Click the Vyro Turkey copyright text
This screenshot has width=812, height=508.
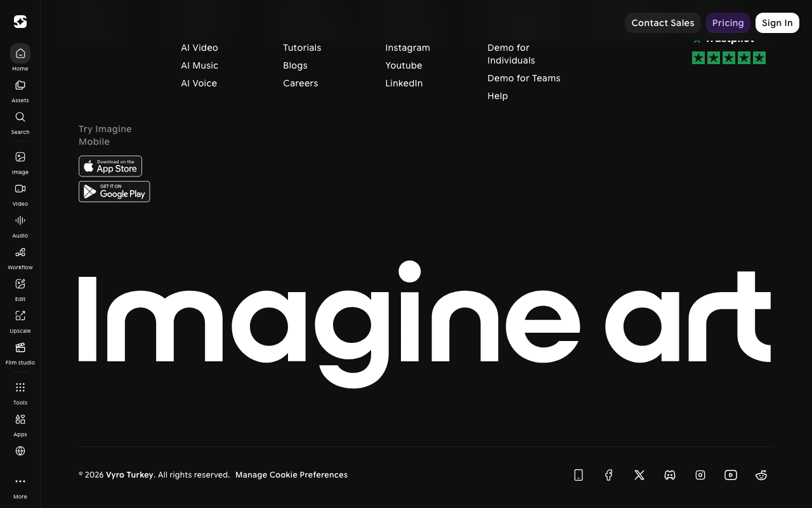(129, 475)
